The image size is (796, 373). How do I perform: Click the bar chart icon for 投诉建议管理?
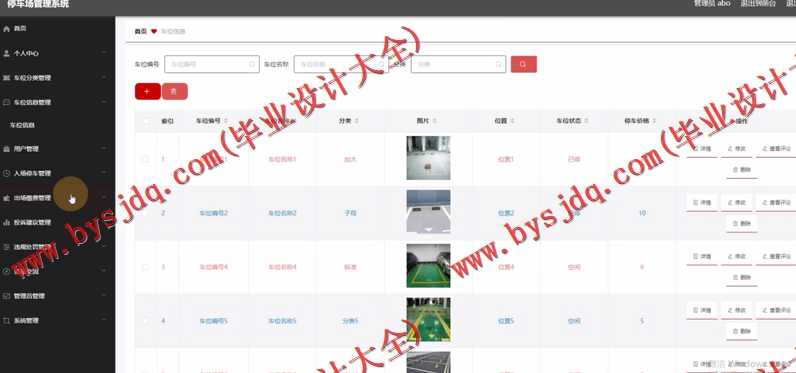coord(6,222)
